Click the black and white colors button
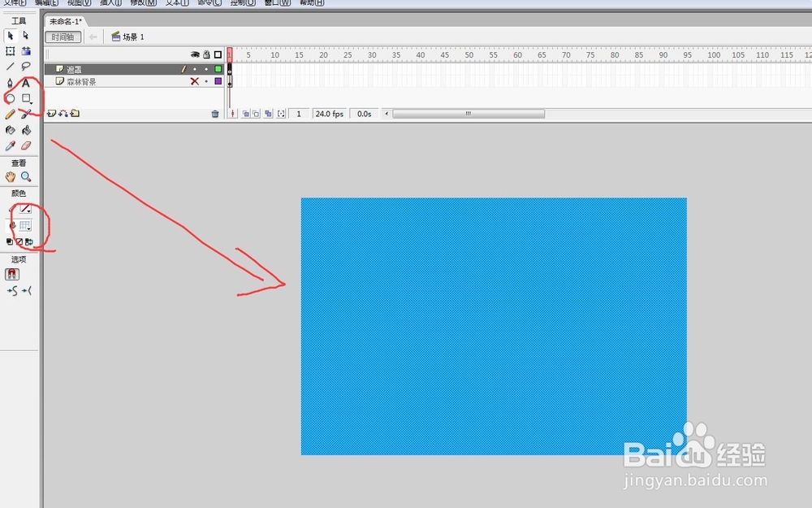This screenshot has width=812, height=508. coord(9,241)
